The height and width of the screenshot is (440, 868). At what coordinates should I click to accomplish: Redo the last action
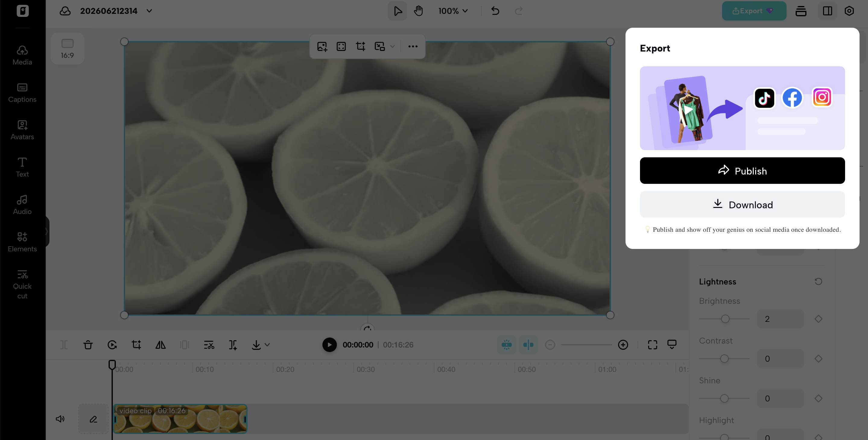click(x=518, y=11)
